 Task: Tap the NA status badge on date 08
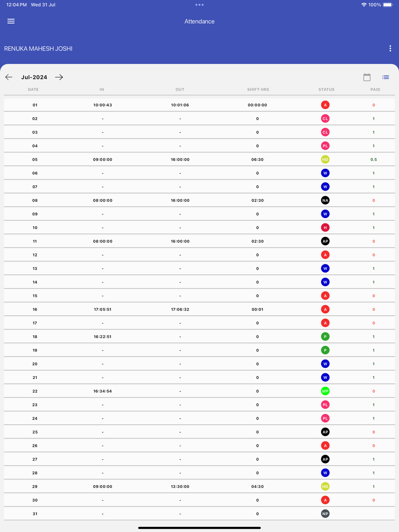[x=325, y=200]
